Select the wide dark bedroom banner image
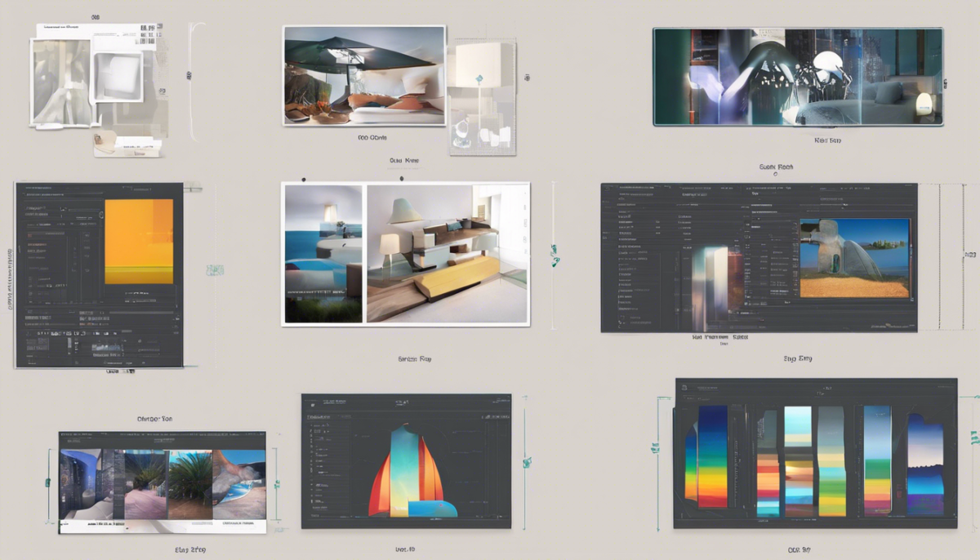 click(797, 77)
